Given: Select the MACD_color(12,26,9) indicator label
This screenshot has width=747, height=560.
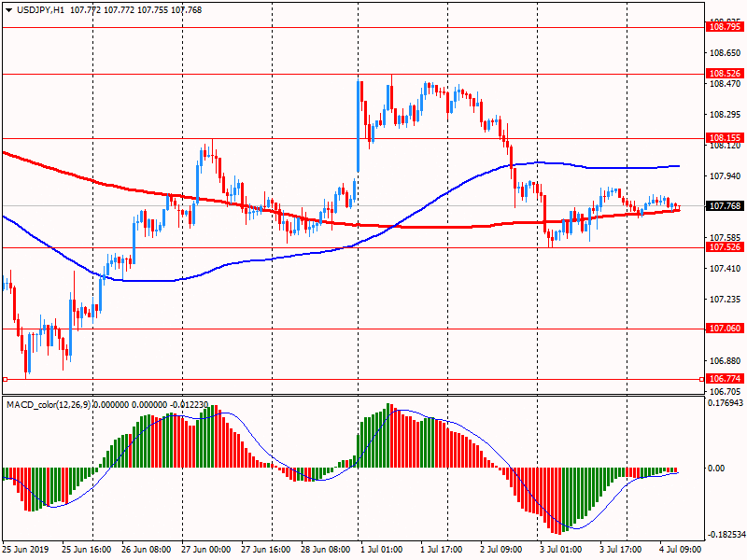Looking at the screenshot, I should (x=49, y=405).
